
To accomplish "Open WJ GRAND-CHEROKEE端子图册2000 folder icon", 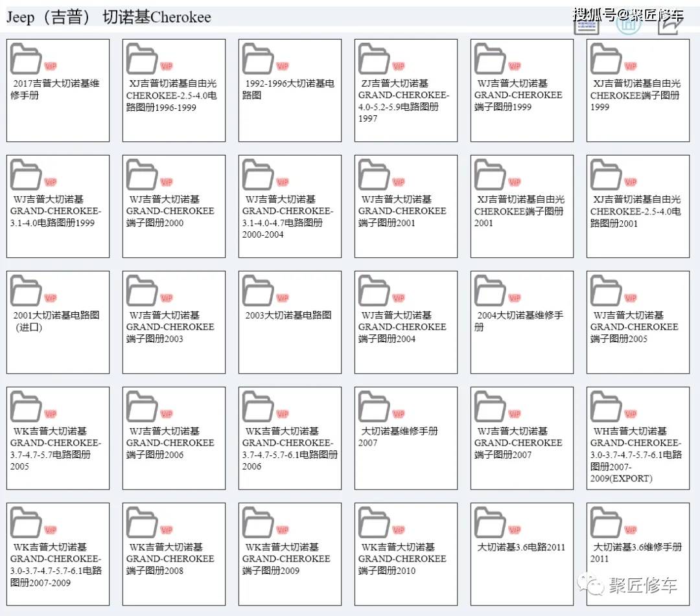I will (142, 174).
